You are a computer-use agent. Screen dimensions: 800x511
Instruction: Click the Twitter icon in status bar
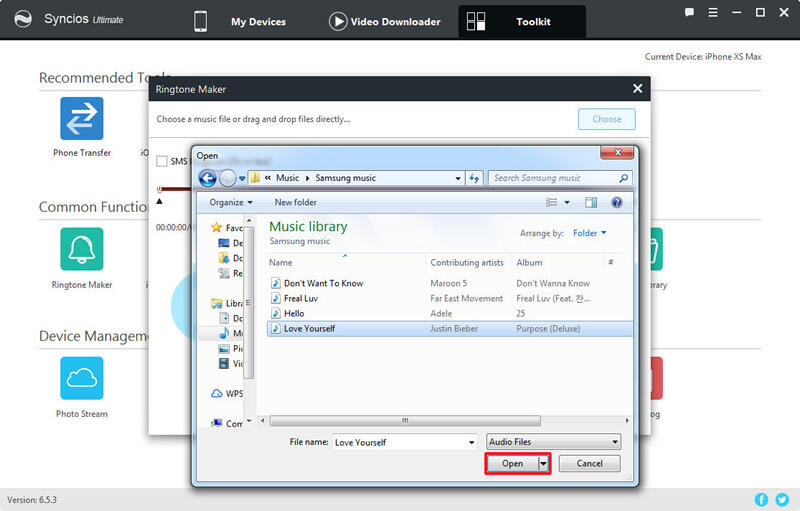(782, 499)
